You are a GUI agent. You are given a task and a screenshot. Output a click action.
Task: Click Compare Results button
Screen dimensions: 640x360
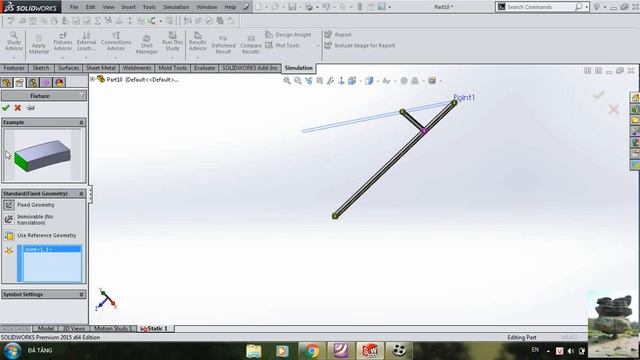click(x=251, y=44)
